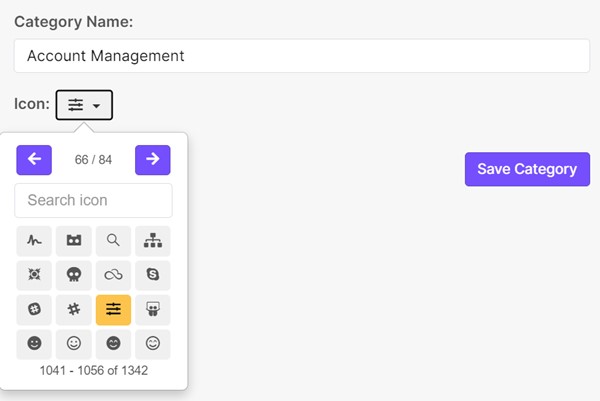Select the Slack hash symbol icon
The height and width of the screenshot is (401, 600).
click(74, 310)
